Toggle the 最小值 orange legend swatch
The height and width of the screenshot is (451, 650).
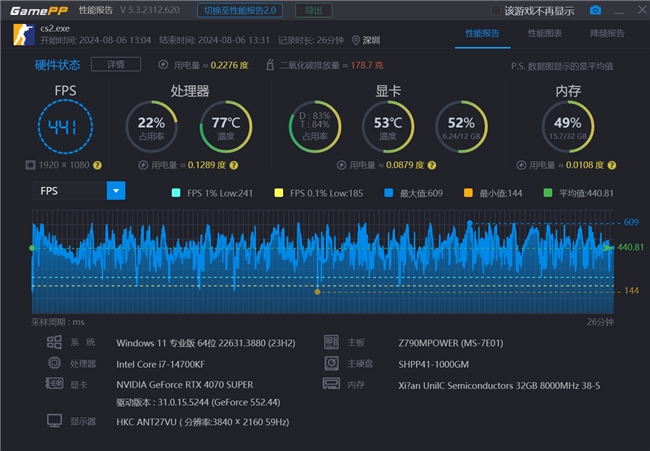pyautogui.click(x=468, y=193)
